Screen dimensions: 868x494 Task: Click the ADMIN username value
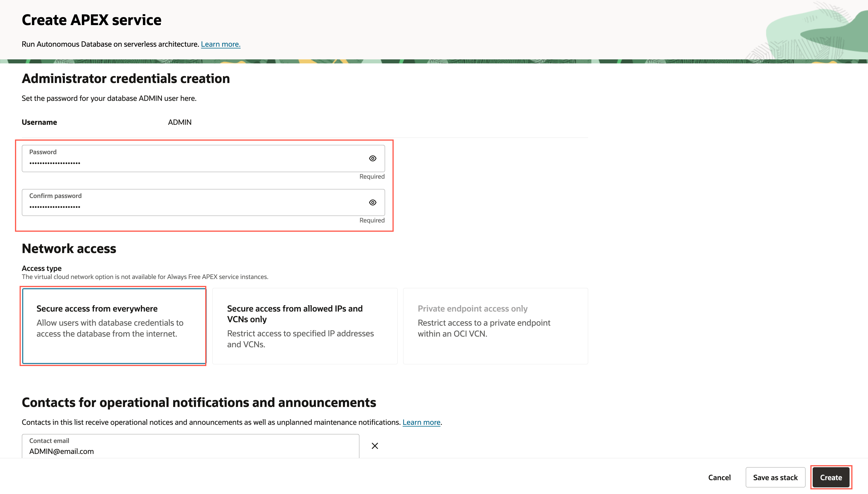tap(180, 122)
